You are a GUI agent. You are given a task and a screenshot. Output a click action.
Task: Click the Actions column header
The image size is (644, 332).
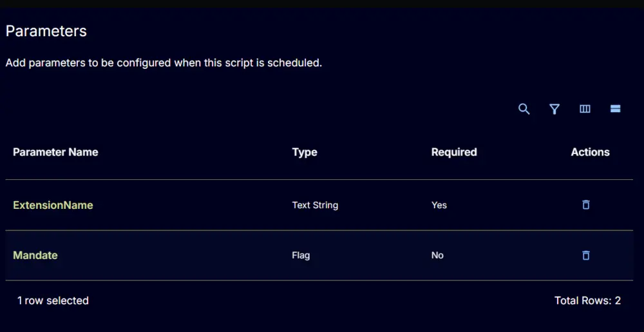pos(590,152)
